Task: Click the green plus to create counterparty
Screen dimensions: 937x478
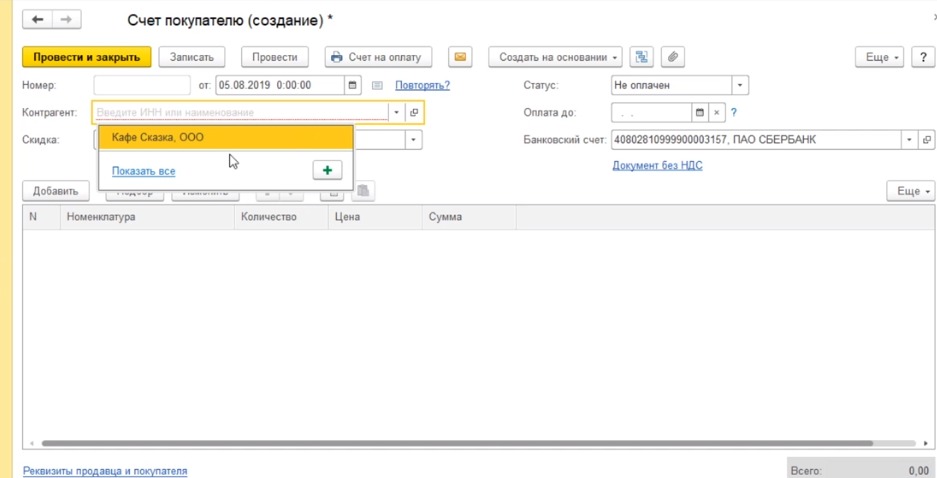Action: click(x=327, y=170)
